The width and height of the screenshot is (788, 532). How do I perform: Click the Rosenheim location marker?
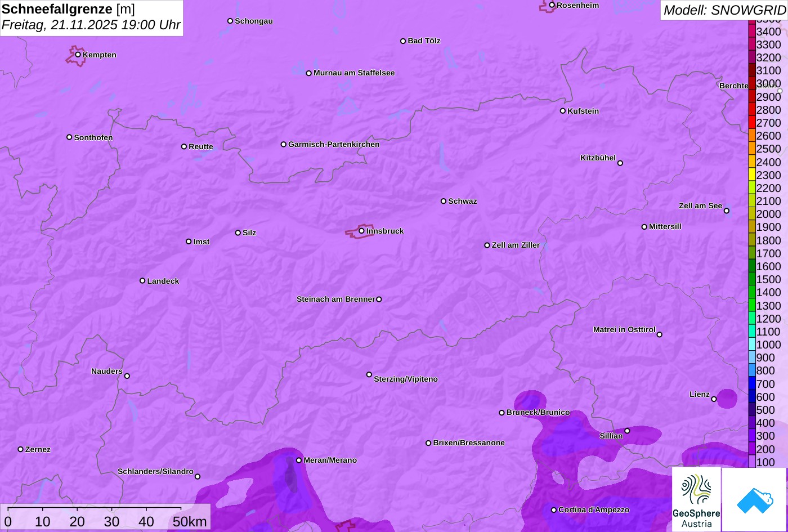pos(552,5)
